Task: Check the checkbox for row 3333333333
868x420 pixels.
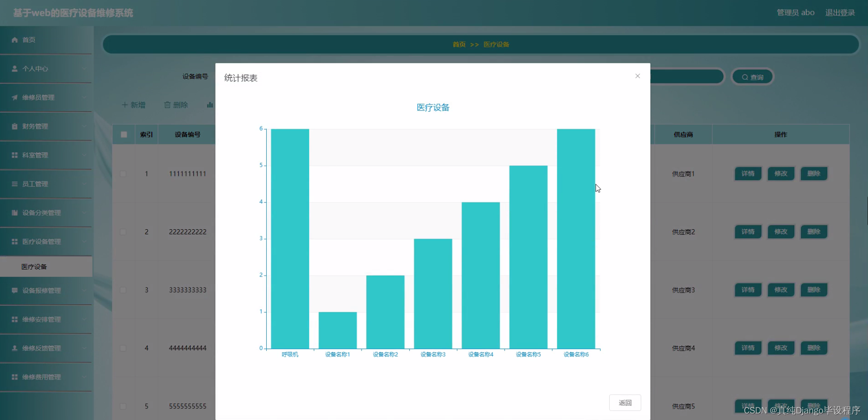Action: pos(123,290)
